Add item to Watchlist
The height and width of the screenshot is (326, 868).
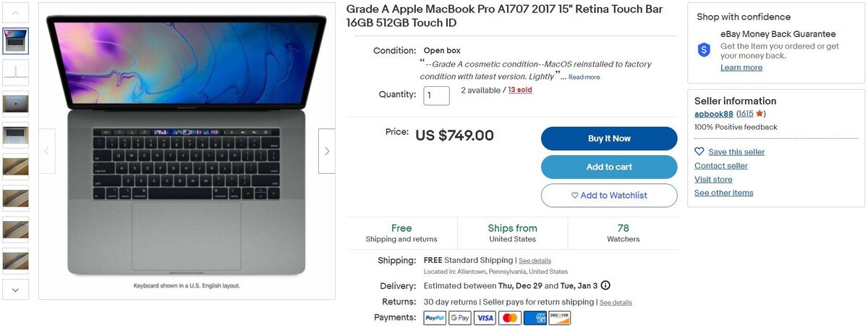609,196
